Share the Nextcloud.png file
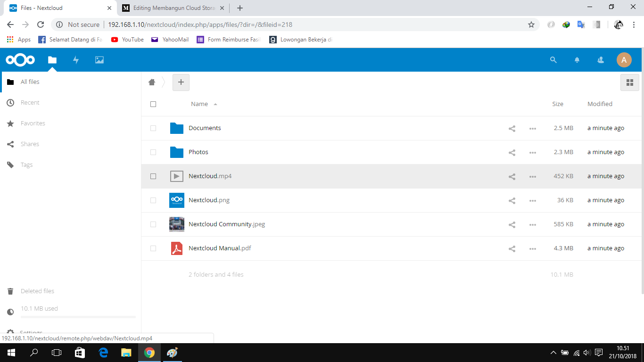Viewport: 644px width, 362px height. tap(512, 200)
